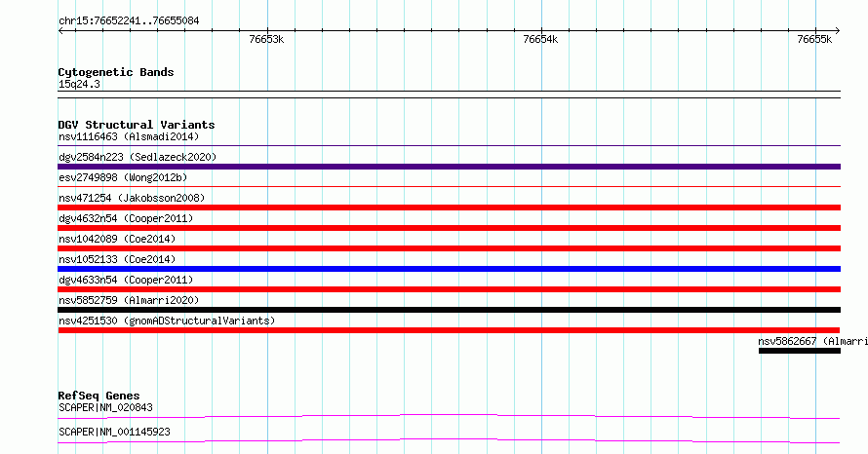Click the left arrowhead of the ruler
Viewport: 868px width, 454px height.
pyautogui.click(x=60, y=31)
